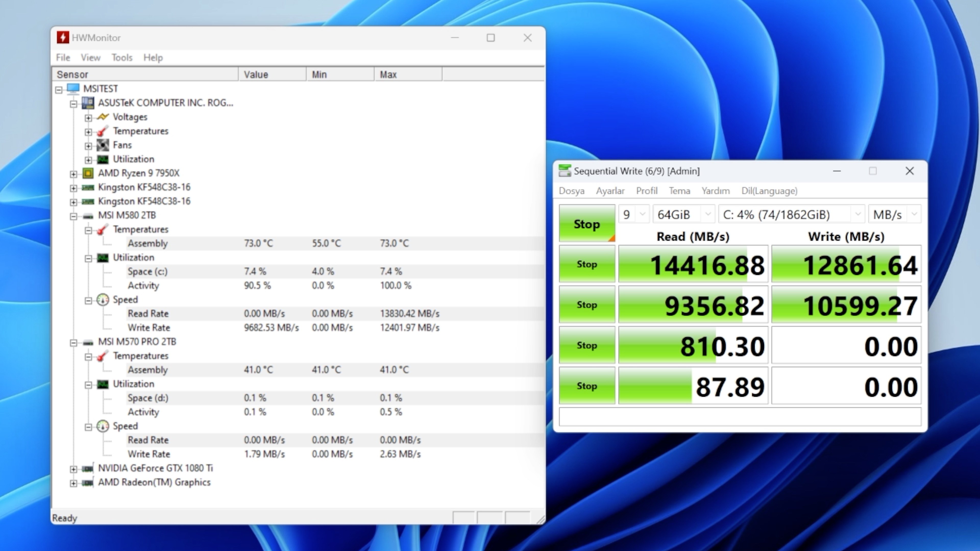This screenshot has height=551, width=980.
Task: Click the MSITEST computer icon
Action: 73,89
